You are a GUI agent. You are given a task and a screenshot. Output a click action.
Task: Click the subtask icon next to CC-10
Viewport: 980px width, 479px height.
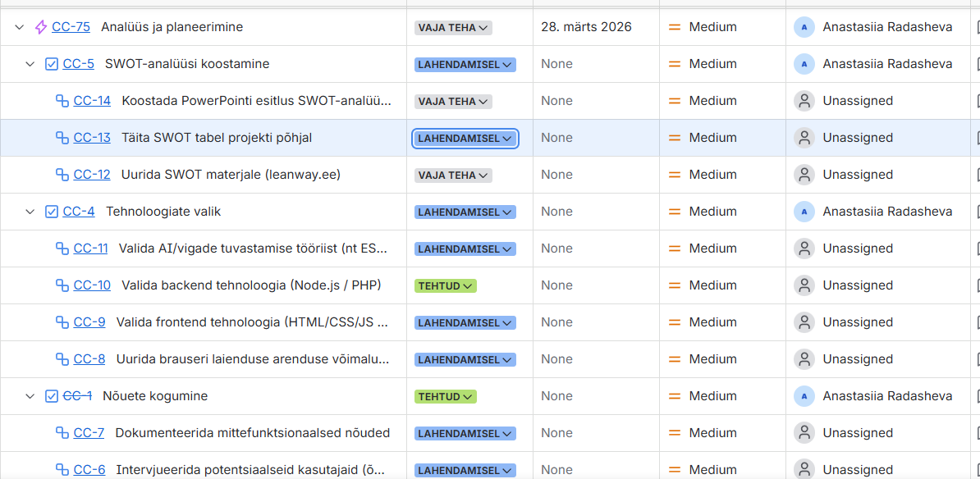tap(62, 285)
